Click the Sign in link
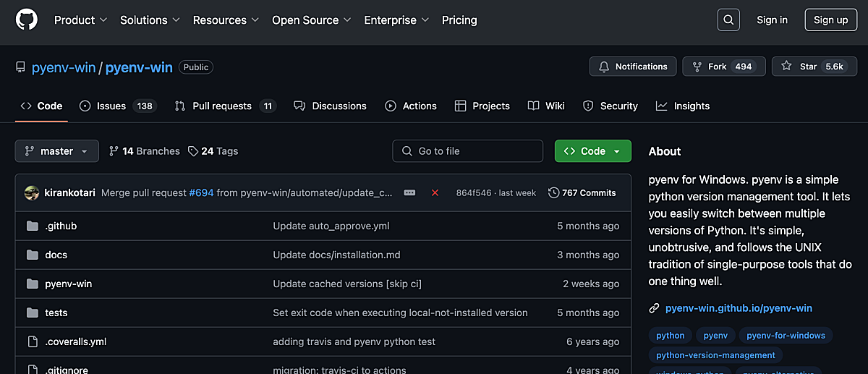The image size is (868, 374). click(x=772, y=20)
